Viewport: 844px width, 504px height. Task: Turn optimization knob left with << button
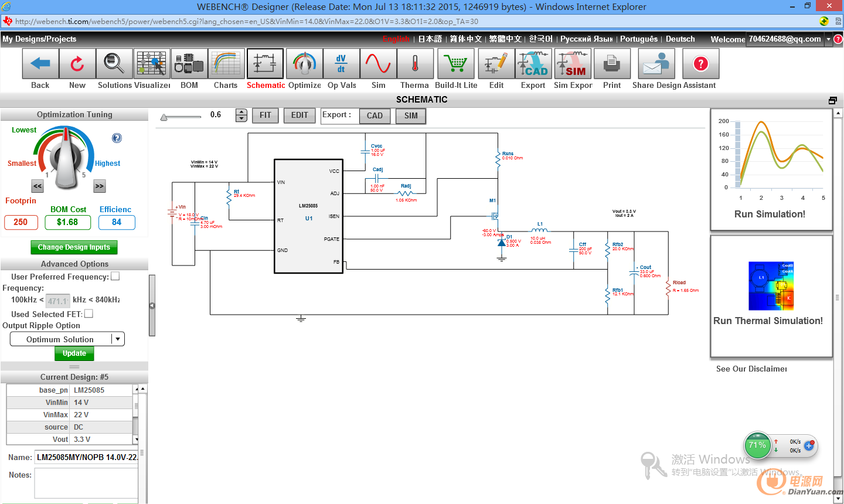click(38, 186)
